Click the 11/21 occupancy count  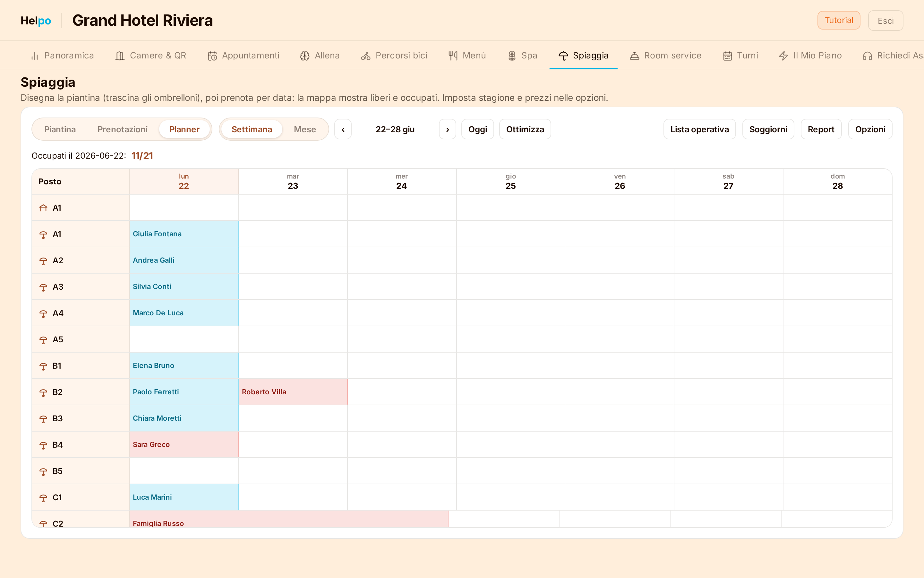pyautogui.click(x=142, y=156)
